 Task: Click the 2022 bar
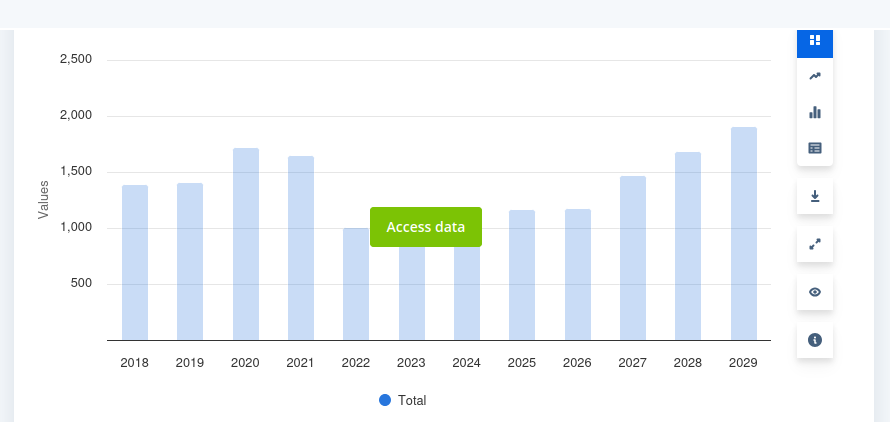pos(356,284)
